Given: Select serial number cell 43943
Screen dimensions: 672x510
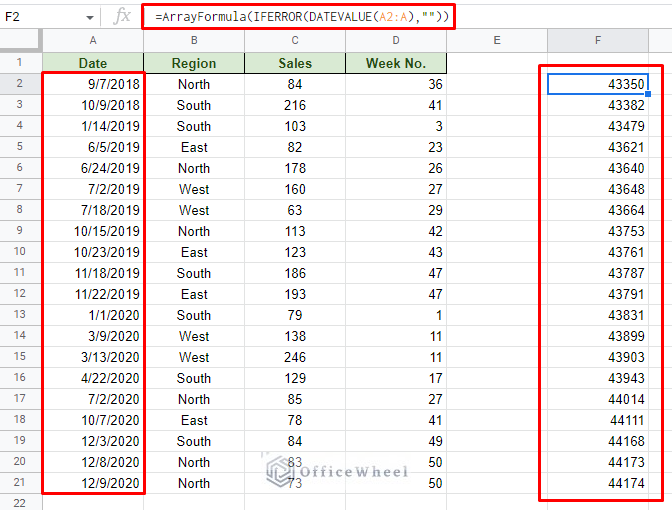Looking at the screenshot, I should (x=598, y=378).
